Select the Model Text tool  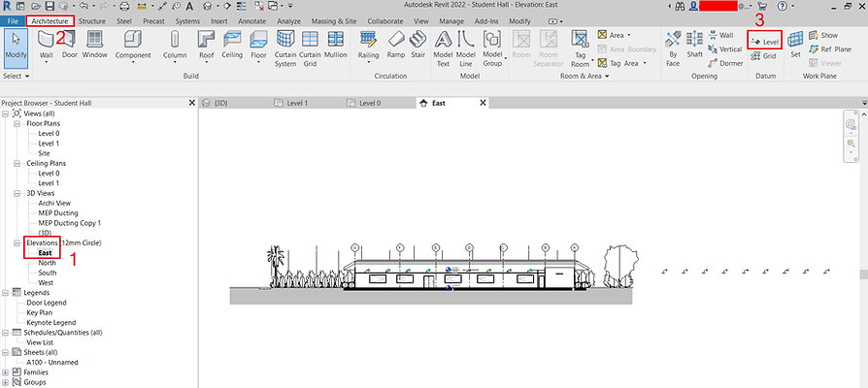coord(444,48)
